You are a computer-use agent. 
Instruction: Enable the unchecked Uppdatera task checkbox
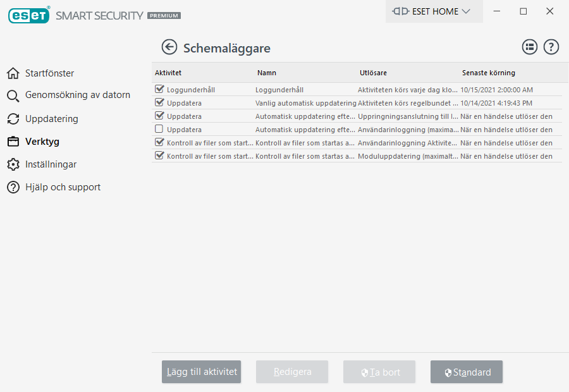(x=159, y=129)
